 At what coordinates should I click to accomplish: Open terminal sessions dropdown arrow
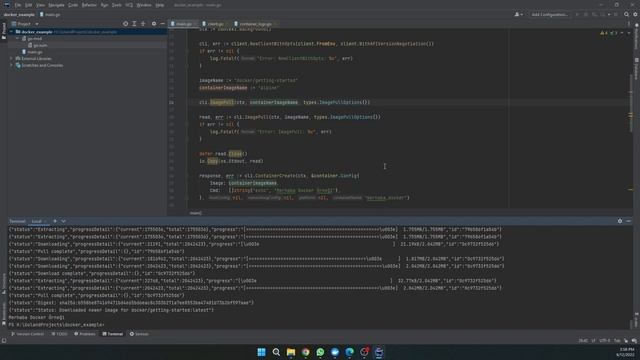click(x=63, y=221)
